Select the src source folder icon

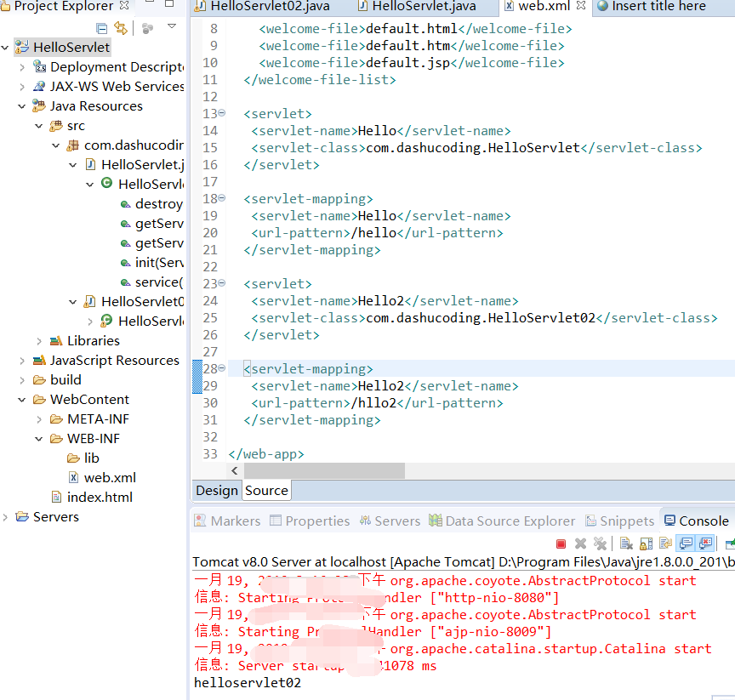(56, 126)
